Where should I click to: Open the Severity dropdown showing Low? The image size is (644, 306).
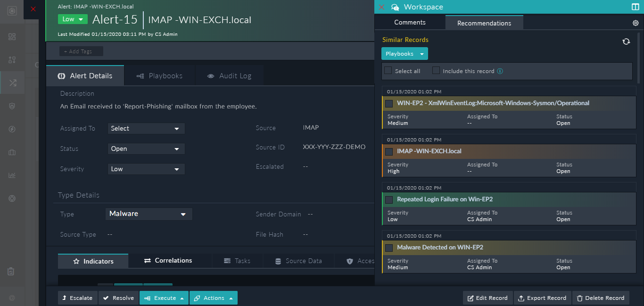point(146,169)
